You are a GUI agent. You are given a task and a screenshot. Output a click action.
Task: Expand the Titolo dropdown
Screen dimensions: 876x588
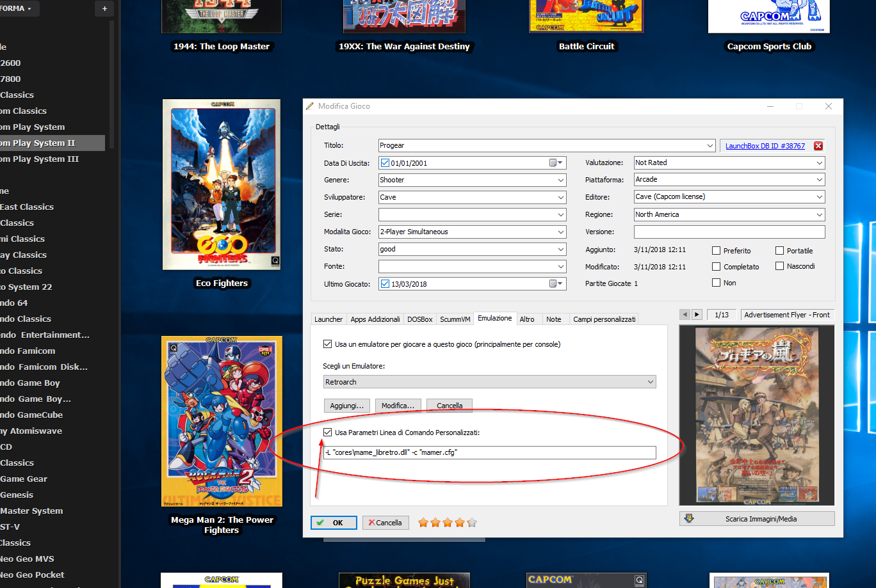click(710, 146)
